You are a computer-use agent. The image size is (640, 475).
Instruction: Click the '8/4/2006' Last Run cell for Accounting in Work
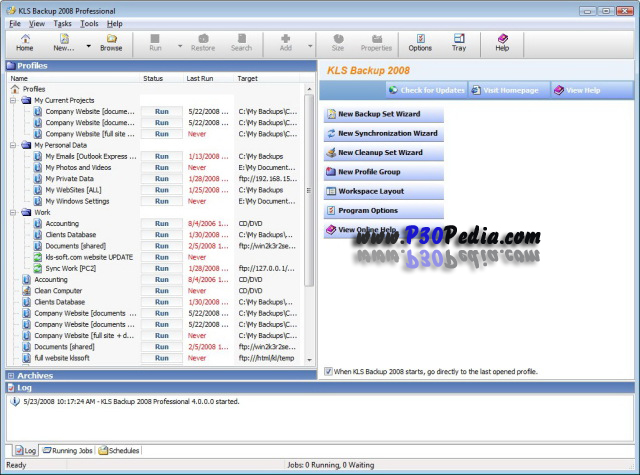click(208, 224)
